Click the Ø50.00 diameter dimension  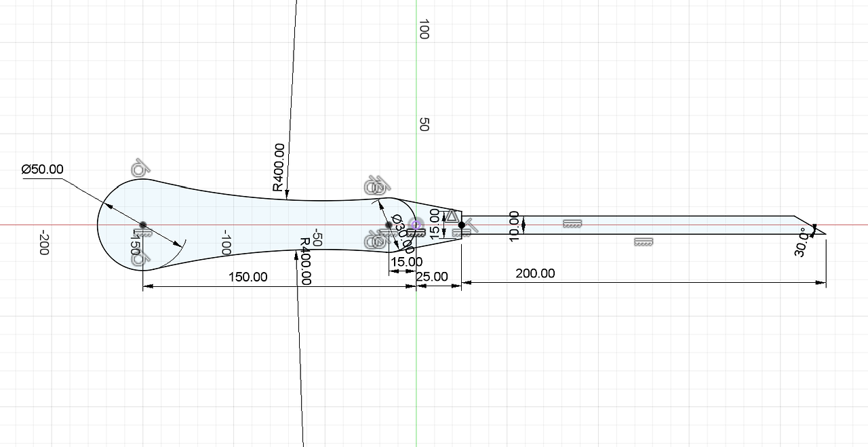[x=43, y=169]
